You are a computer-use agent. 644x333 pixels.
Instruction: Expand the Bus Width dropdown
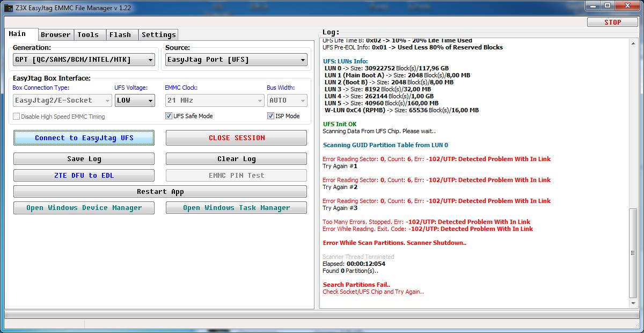(x=287, y=100)
